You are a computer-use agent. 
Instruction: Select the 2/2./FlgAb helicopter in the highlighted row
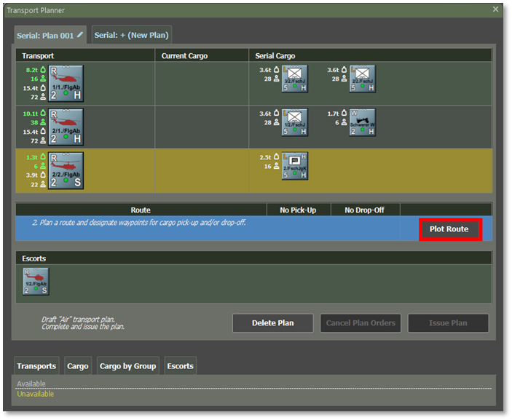point(66,170)
